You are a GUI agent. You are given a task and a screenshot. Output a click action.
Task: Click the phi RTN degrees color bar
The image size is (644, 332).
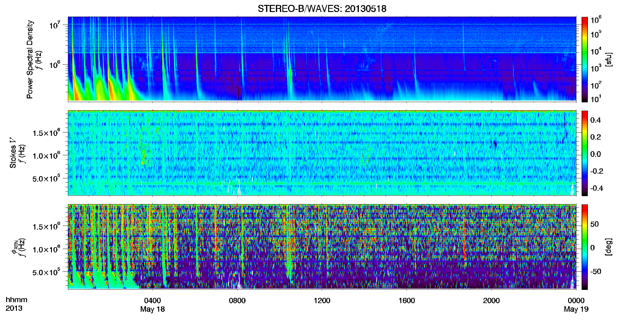click(585, 247)
